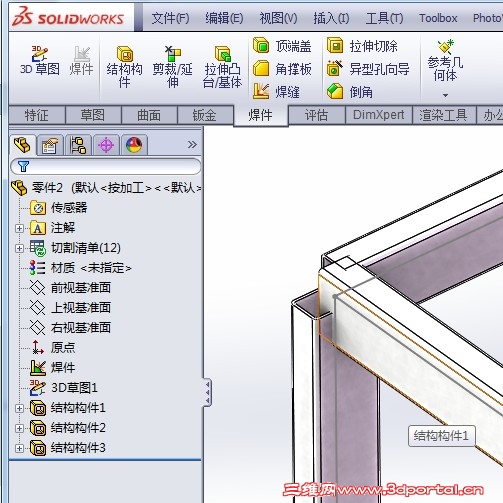The image size is (503, 503).
Task: Select the active 焊件 tab
Action: pyautogui.click(x=261, y=115)
